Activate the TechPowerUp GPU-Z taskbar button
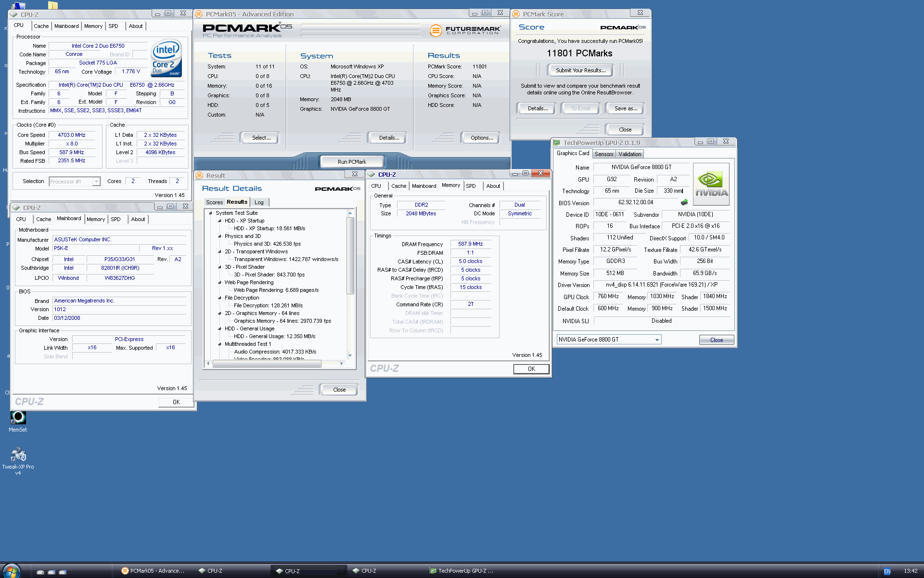 462,571
